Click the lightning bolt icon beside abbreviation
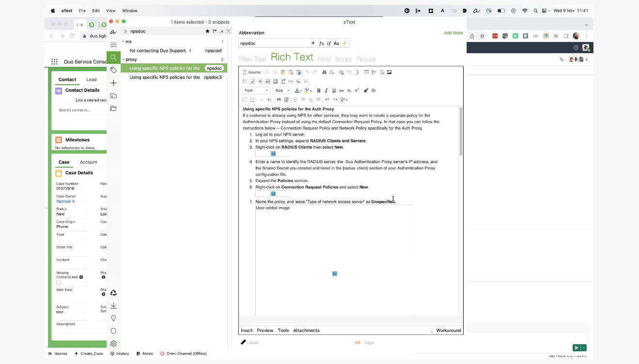This screenshot has height=364, width=639. click(x=345, y=43)
